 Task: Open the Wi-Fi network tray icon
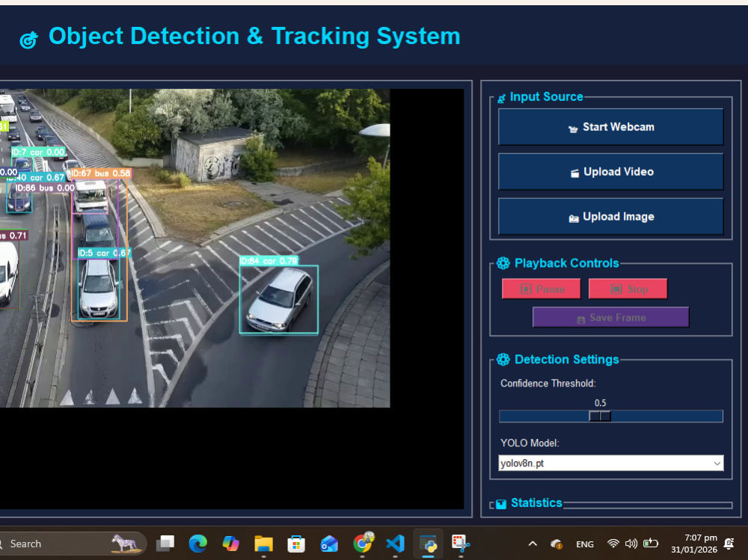click(613, 544)
